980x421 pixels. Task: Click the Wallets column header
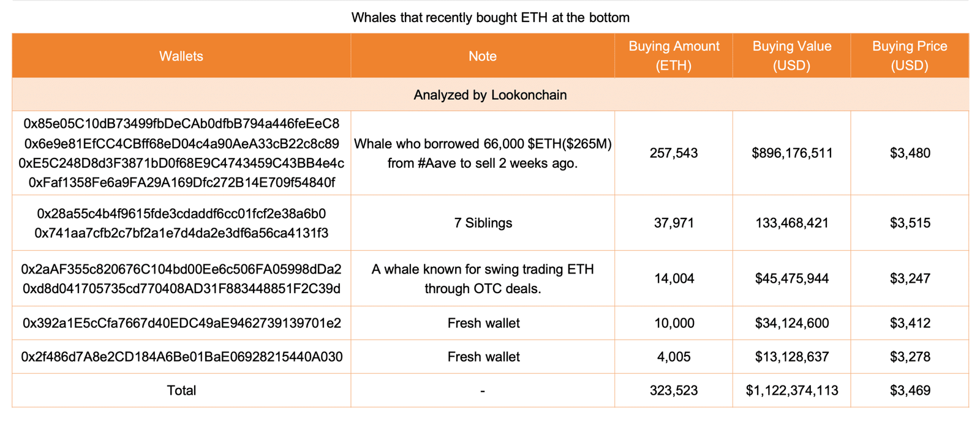[x=181, y=56]
